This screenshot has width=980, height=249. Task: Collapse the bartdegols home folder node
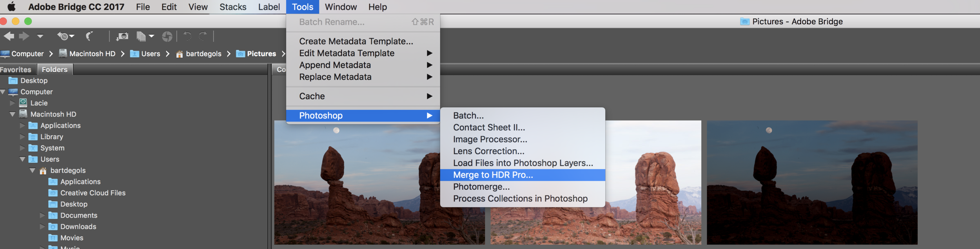point(33,171)
